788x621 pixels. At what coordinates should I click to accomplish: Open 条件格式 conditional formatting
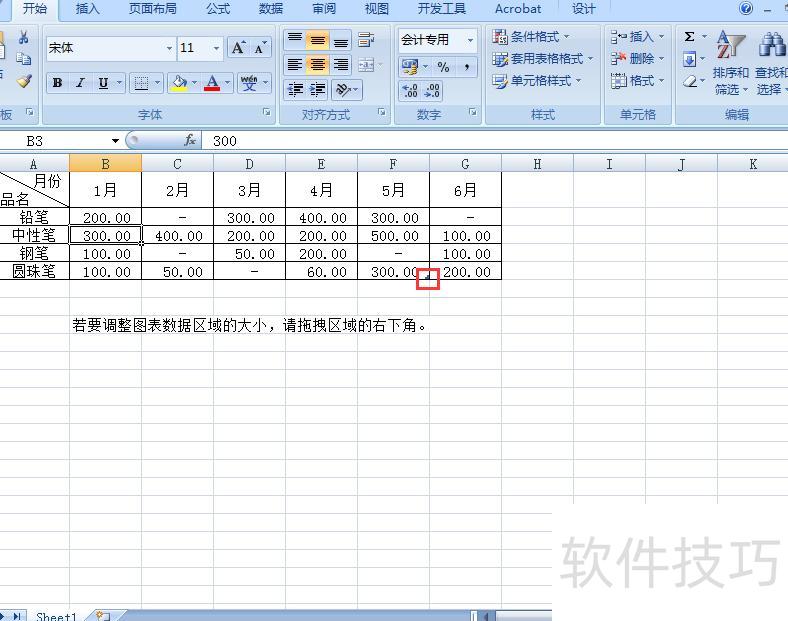531,37
